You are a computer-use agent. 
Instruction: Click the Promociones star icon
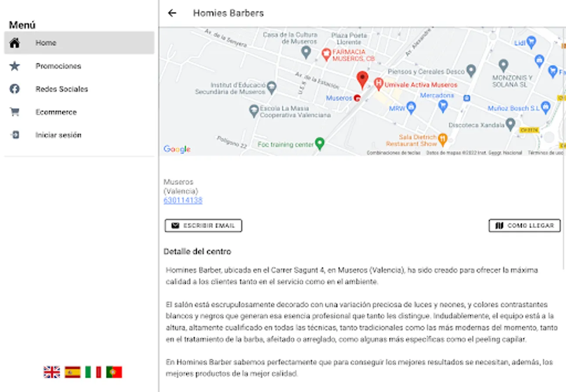coord(15,66)
